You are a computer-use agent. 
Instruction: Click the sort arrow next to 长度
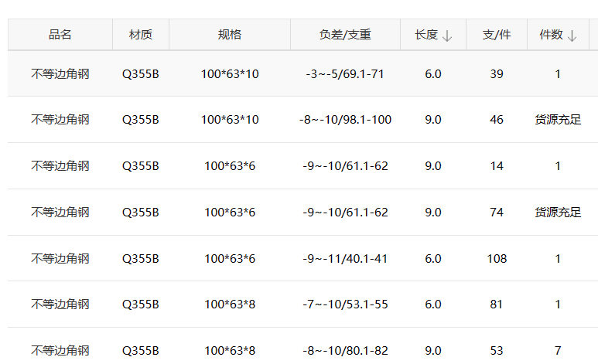[x=447, y=36]
